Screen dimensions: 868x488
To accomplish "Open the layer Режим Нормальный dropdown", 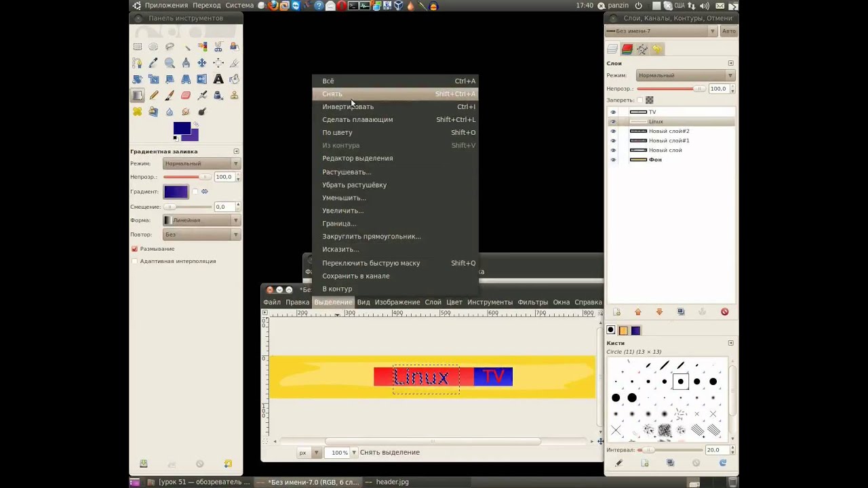I will pos(686,75).
